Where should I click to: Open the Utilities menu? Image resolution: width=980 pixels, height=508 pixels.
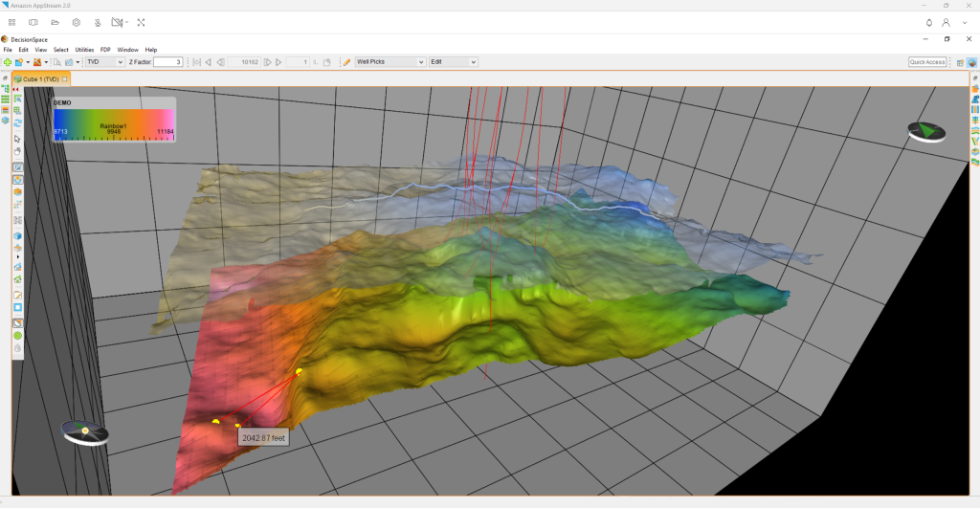pyautogui.click(x=85, y=50)
